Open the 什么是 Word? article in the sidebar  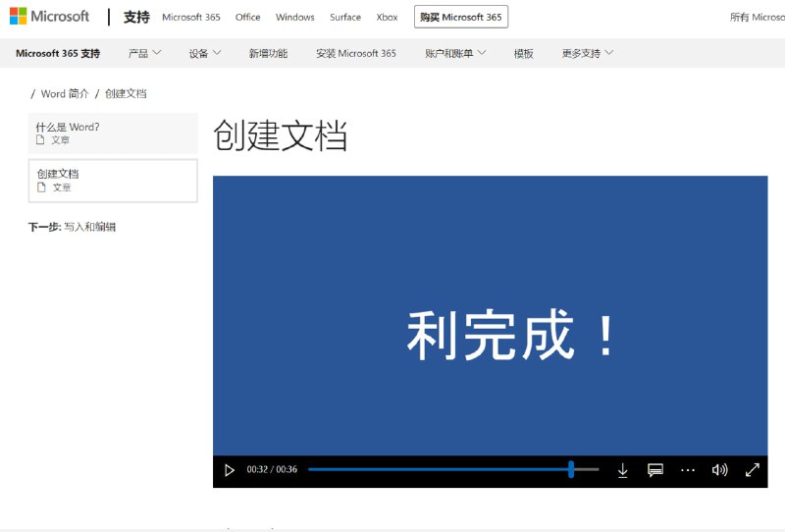pos(113,133)
